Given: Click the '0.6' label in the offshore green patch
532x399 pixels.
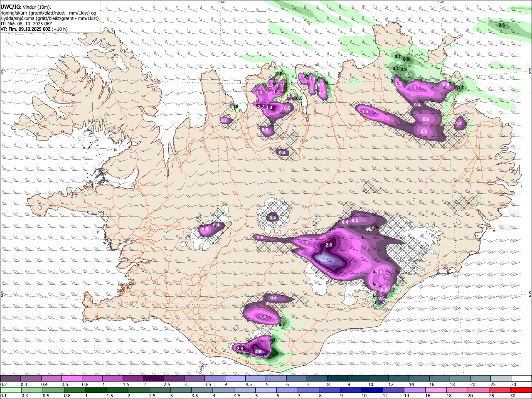Looking at the screenshot, I should click(x=502, y=25).
